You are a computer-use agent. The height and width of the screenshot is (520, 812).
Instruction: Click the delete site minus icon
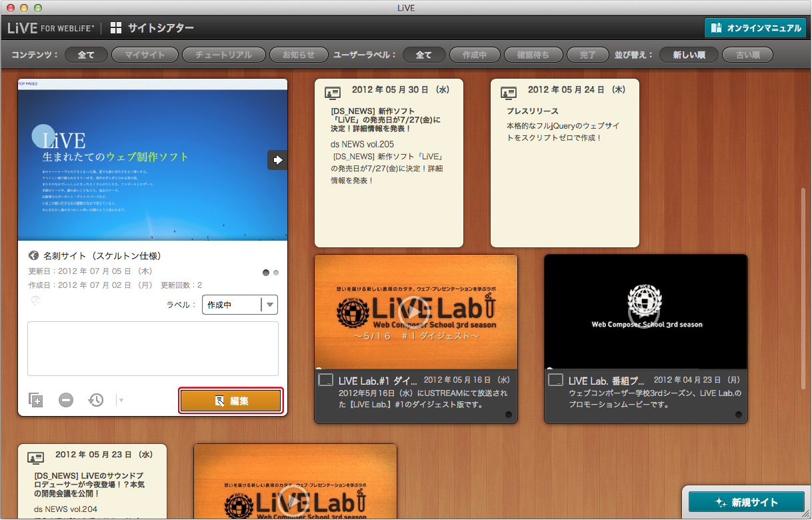click(x=66, y=400)
